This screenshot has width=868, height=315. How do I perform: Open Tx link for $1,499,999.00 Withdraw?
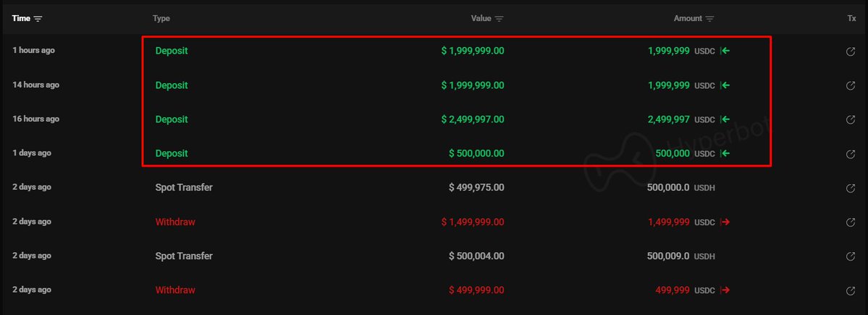click(851, 222)
